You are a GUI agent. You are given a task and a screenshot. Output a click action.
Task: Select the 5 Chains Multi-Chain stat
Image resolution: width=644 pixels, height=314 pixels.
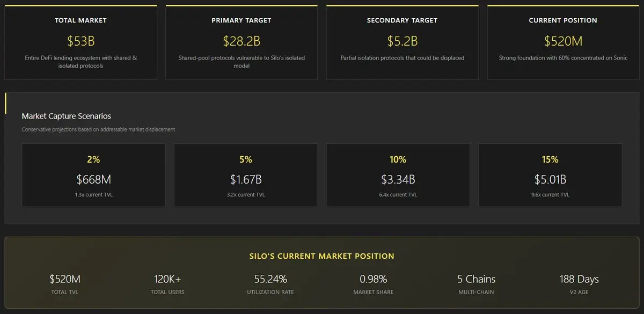pos(476,284)
